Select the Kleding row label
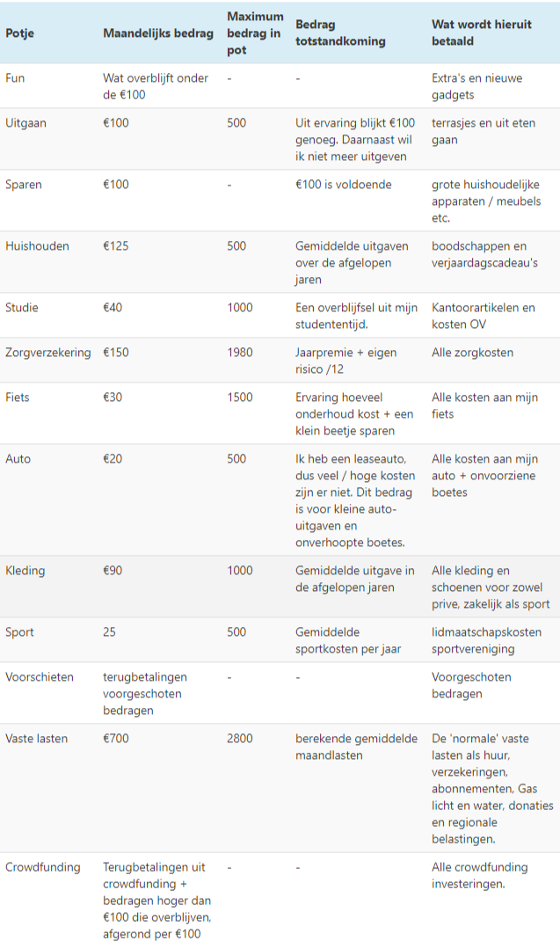Image resolution: width=560 pixels, height=941 pixels. 25,571
